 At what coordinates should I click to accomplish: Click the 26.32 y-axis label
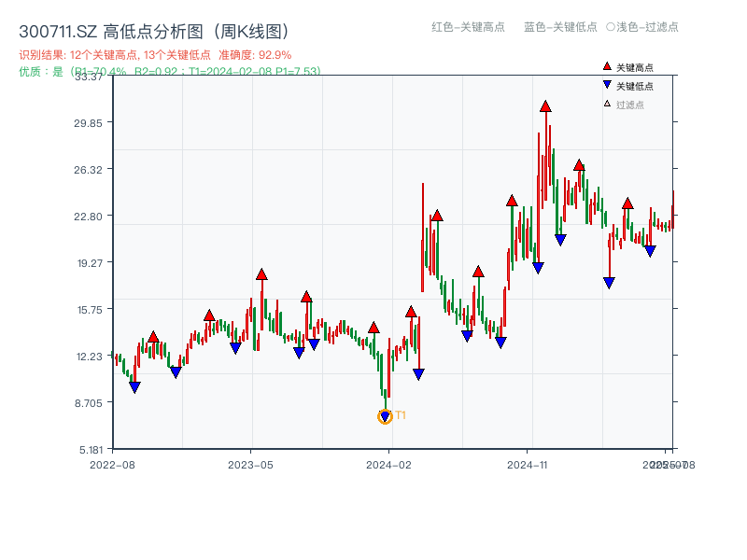(x=88, y=170)
